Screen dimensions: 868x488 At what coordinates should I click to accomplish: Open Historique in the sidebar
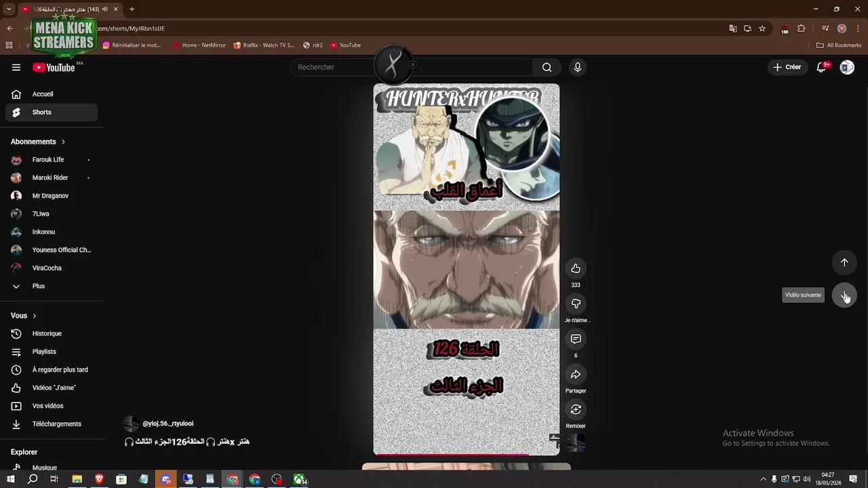[52, 333]
